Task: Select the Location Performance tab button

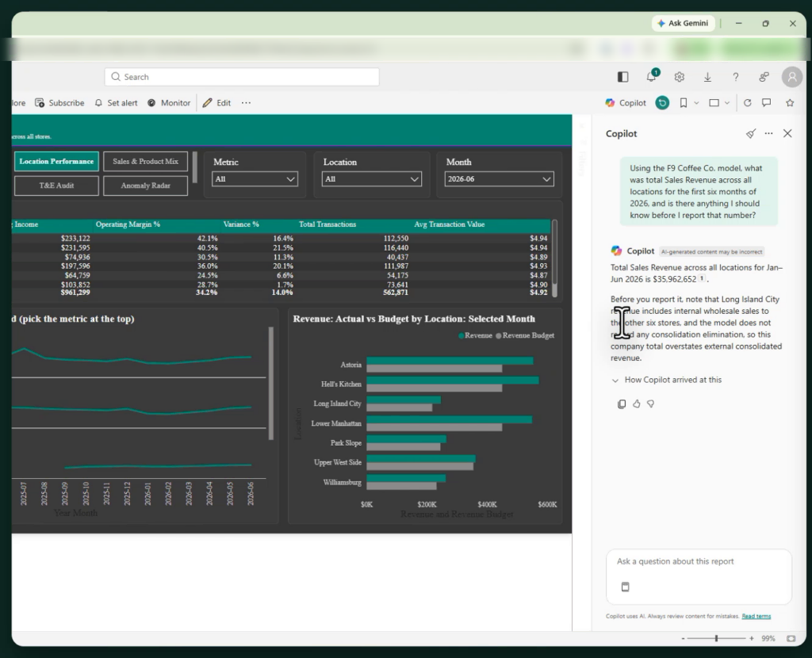Action: 56,162
